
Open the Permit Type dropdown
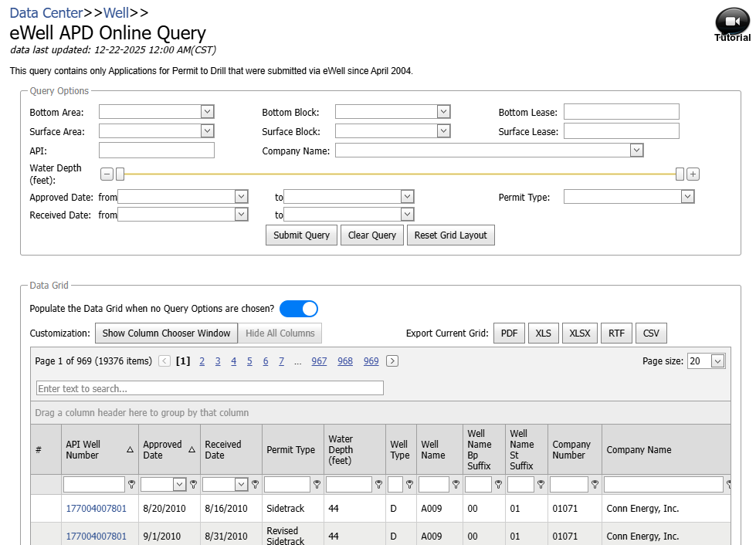tap(687, 197)
